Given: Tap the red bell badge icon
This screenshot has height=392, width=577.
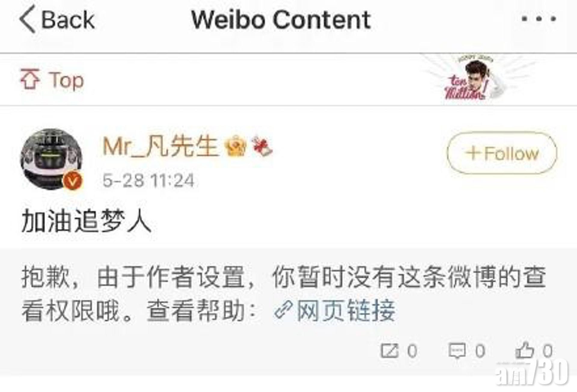Looking at the screenshot, I should [x=262, y=147].
